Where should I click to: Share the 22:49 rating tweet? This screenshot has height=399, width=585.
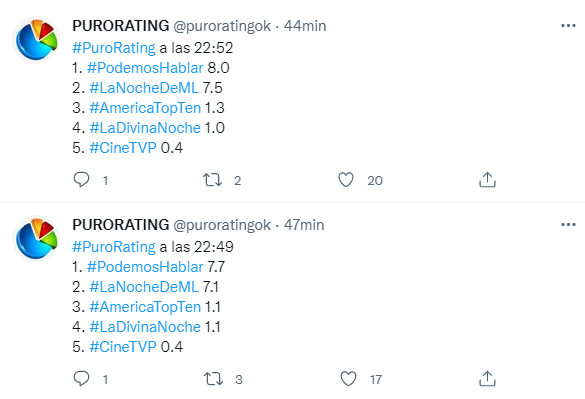pyautogui.click(x=487, y=378)
